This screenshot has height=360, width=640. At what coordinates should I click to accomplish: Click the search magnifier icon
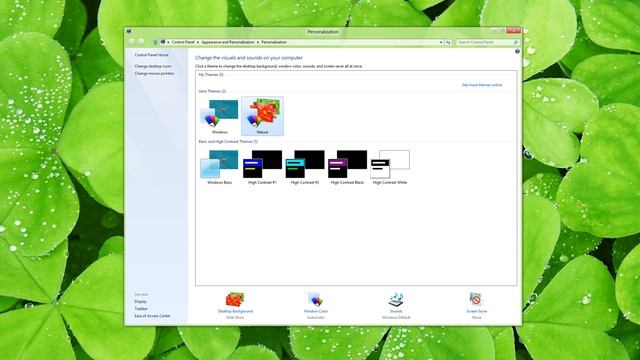coord(516,42)
